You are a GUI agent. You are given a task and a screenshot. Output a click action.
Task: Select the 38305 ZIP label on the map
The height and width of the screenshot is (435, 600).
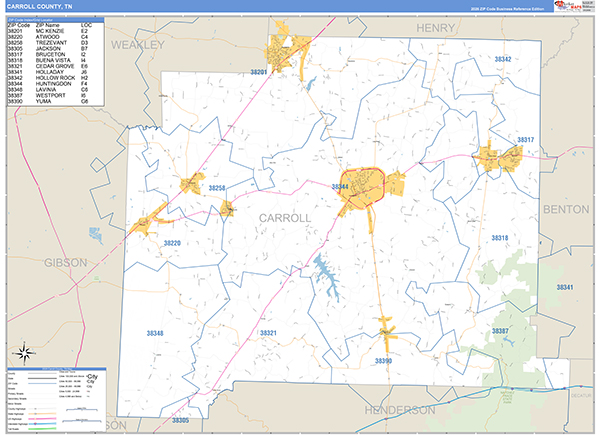click(180, 420)
